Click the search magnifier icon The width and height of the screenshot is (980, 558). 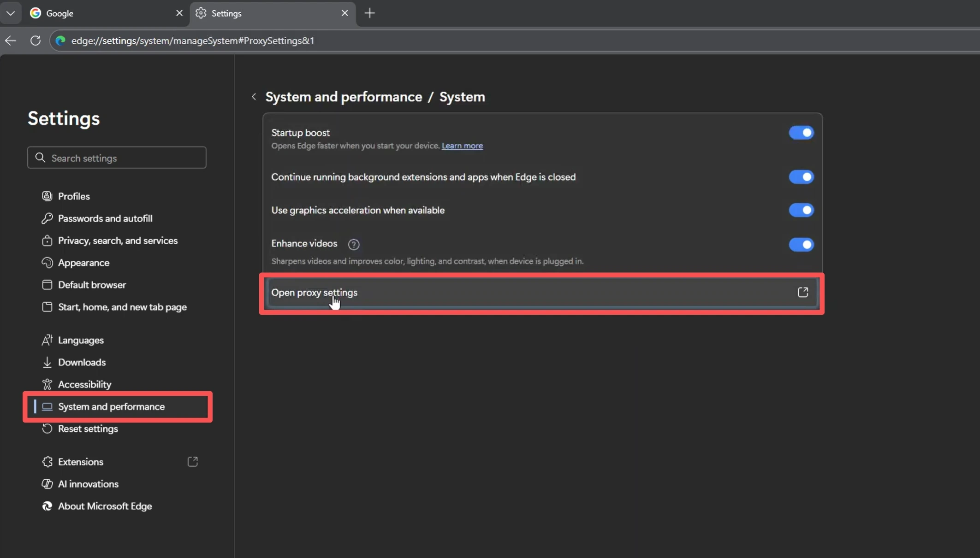(x=41, y=158)
